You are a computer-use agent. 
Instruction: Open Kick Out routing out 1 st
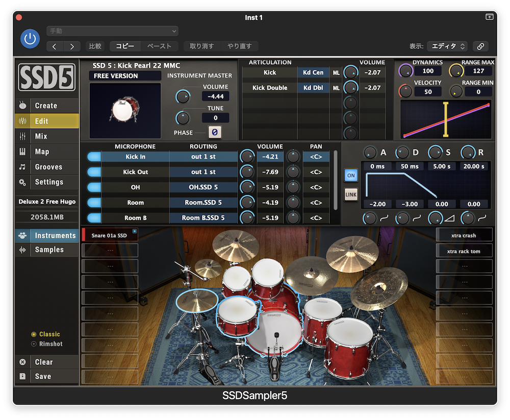tap(203, 172)
